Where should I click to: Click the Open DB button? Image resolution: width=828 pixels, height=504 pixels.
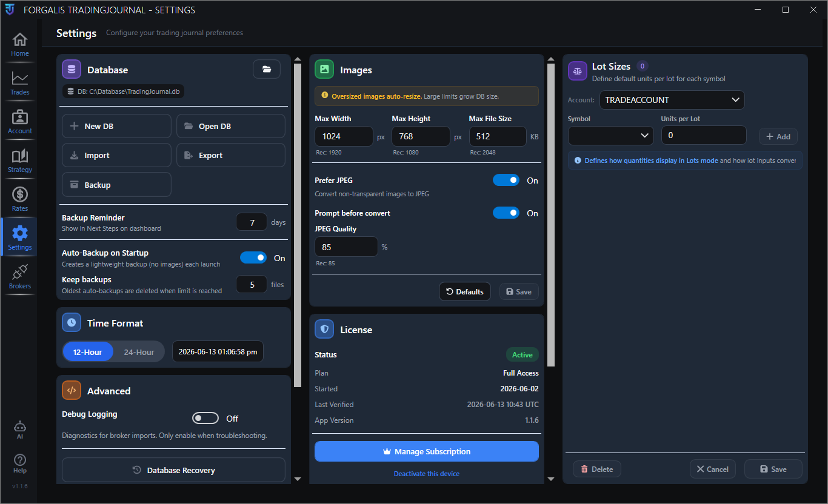[x=231, y=126]
